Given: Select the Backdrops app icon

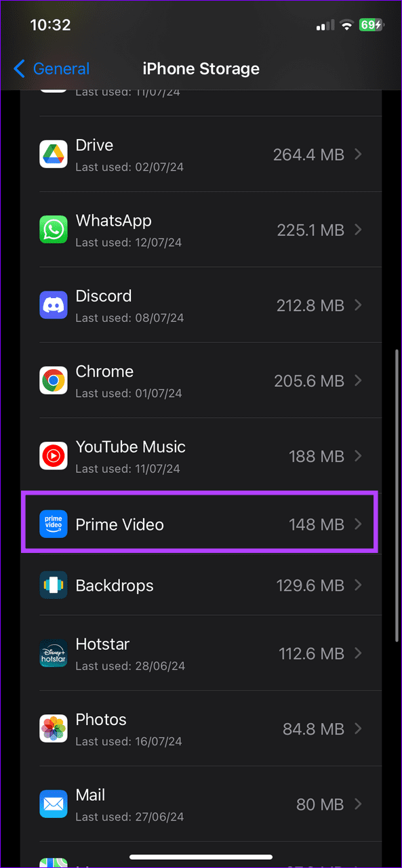Looking at the screenshot, I should coord(54,585).
